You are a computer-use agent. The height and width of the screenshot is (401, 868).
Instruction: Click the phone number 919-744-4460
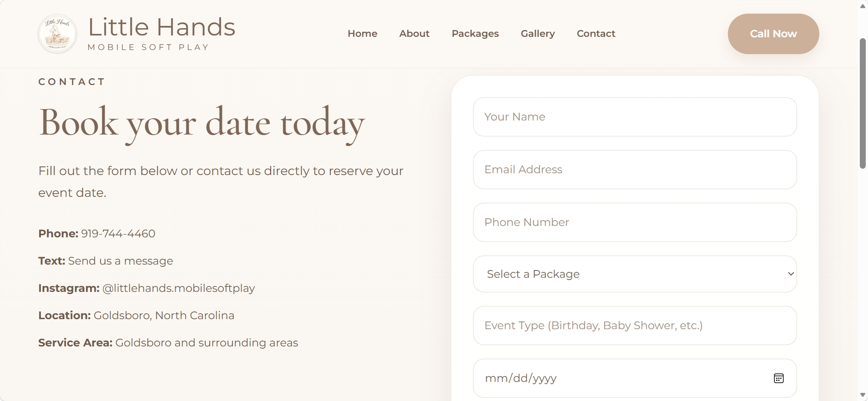pos(118,234)
